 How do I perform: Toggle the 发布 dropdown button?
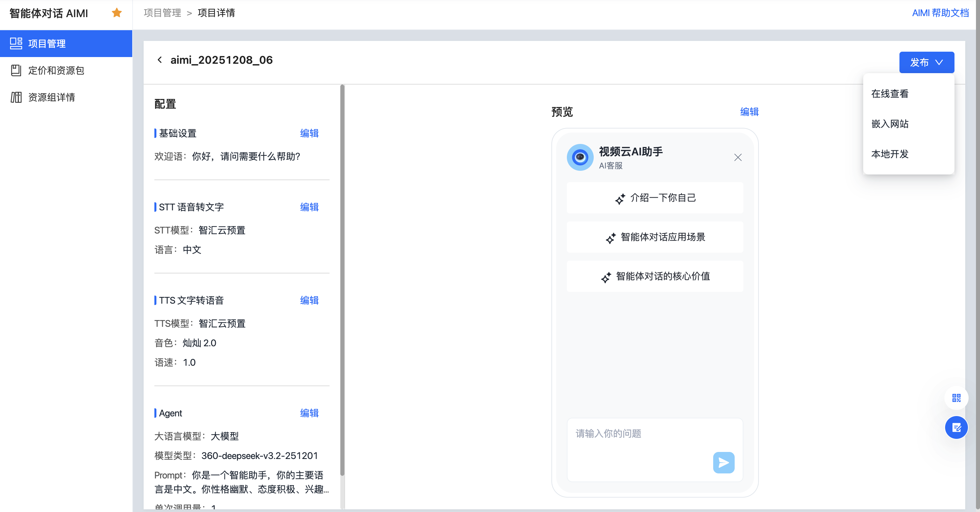926,62
